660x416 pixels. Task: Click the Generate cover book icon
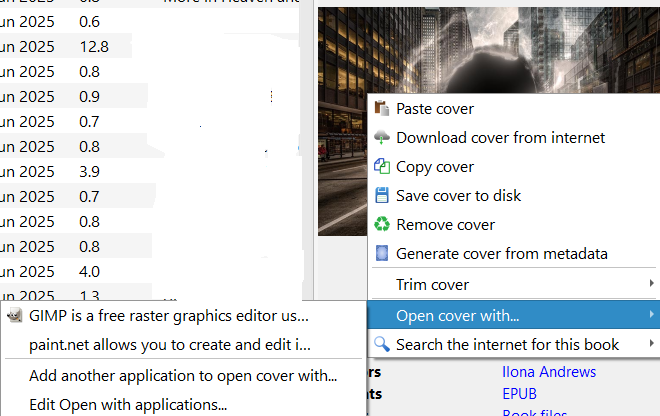pos(382,254)
